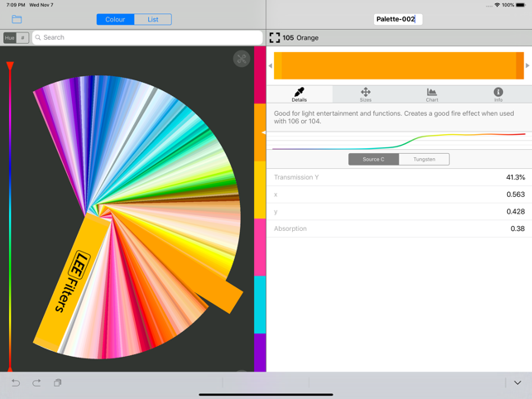This screenshot has height=399, width=532.
Task: Tap the copy icon in bottom toolbar
Action: (x=58, y=382)
